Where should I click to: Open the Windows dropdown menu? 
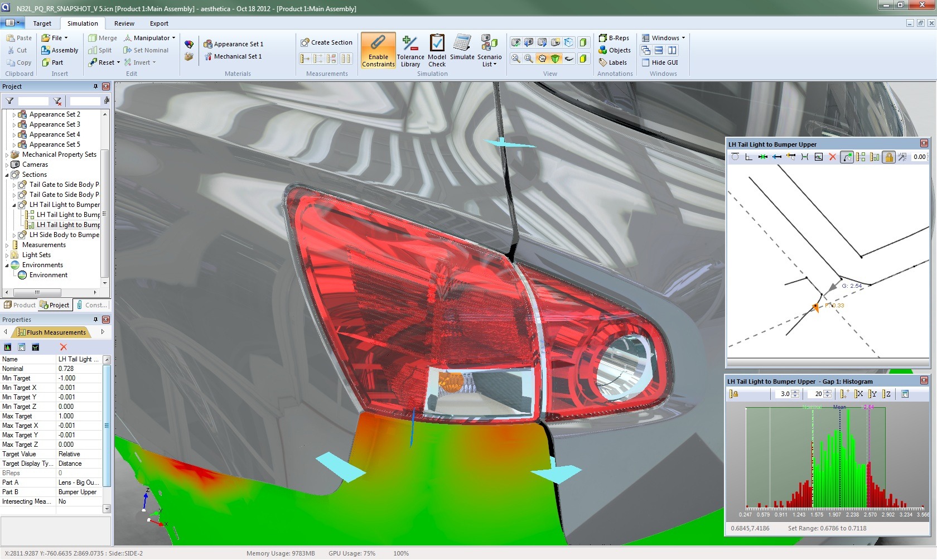[x=663, y=38]
